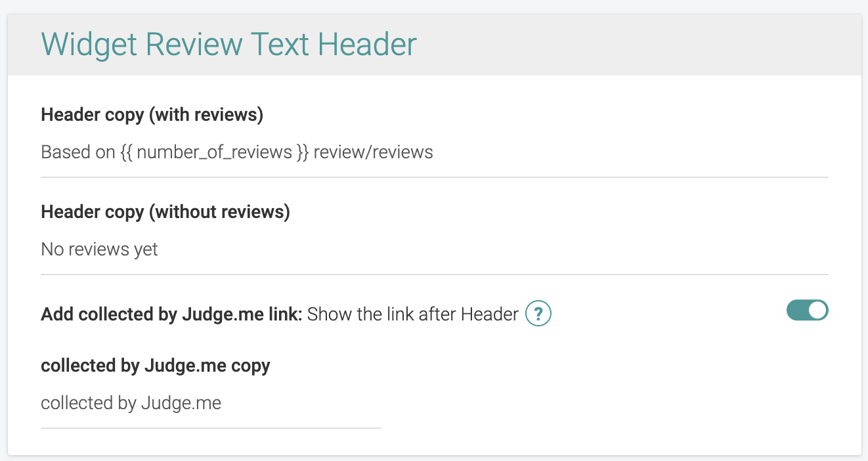This screenshot has width=868, height=461.
Task: Click the Show the link after Header text
Action: pyautogui.click(x=412, y=314)
